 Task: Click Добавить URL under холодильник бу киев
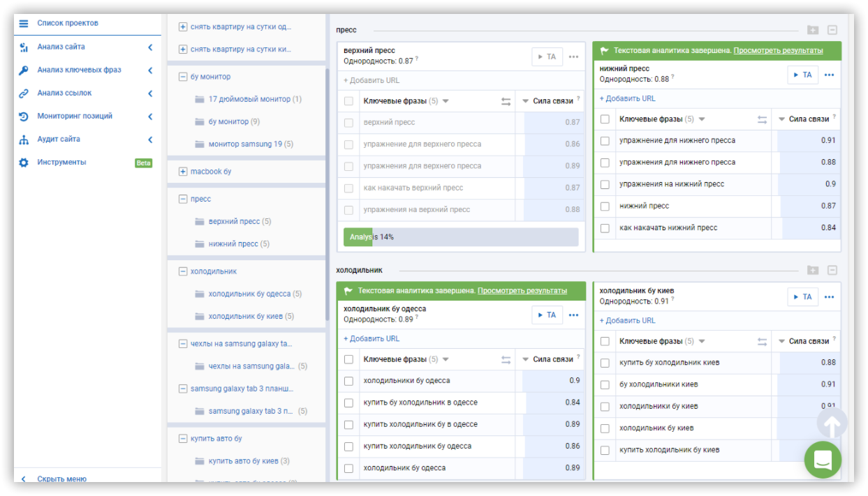tap(627, 321)
